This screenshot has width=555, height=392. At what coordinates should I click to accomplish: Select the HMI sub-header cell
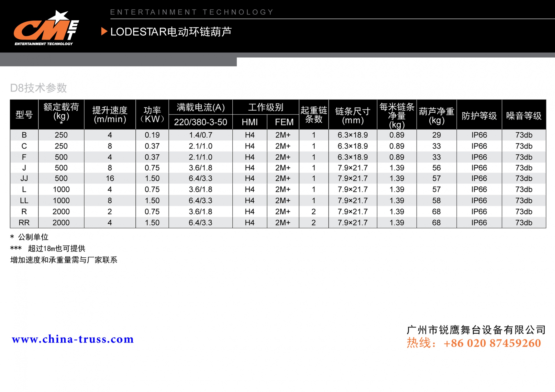pos(250,122)
